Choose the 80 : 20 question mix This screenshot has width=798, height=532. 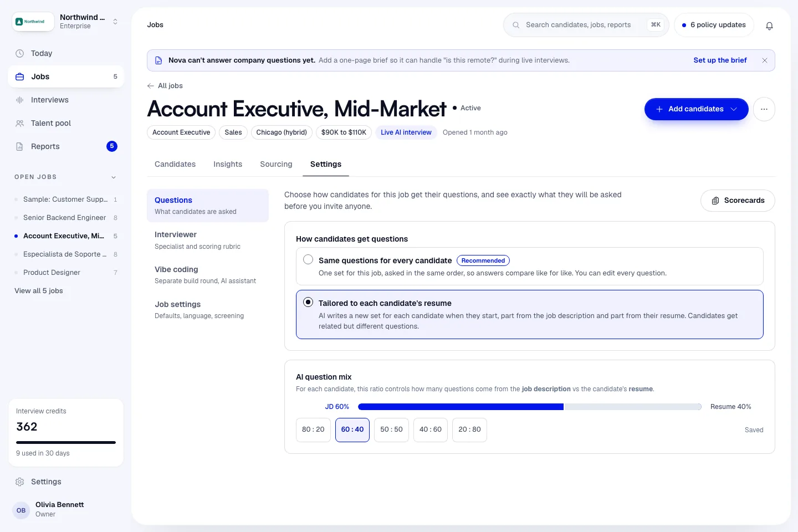tap(313, 429)
